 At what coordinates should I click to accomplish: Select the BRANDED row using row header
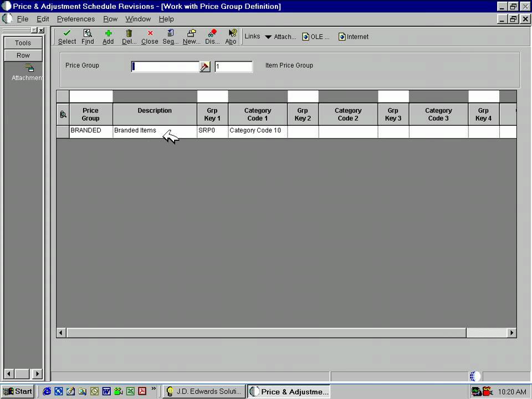pos(63,132)
